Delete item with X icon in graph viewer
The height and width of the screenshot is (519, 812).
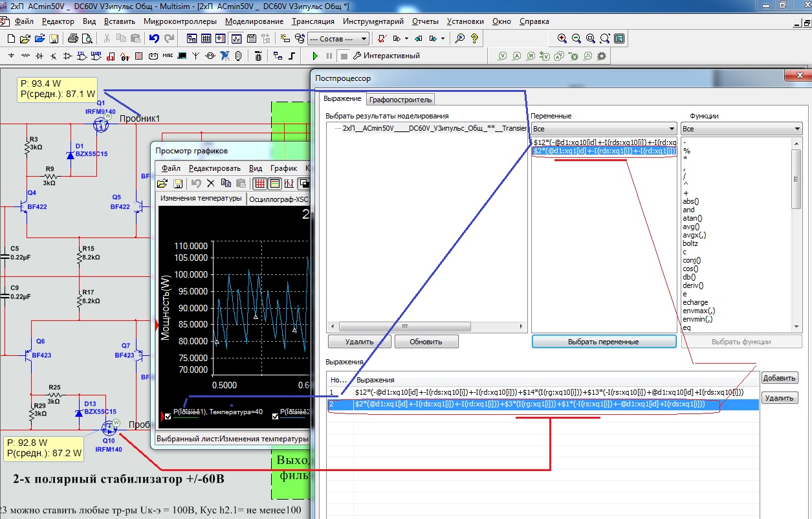tap(210, 184)
